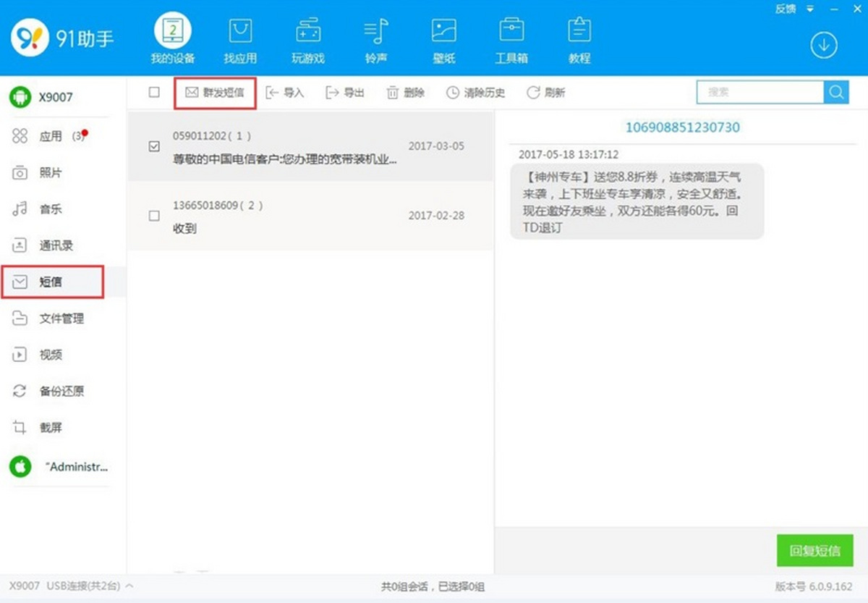Viewport: 868px width, 603px height.
Task: Open 视频 videos in sidebar
Action: [x=38, y=355]
